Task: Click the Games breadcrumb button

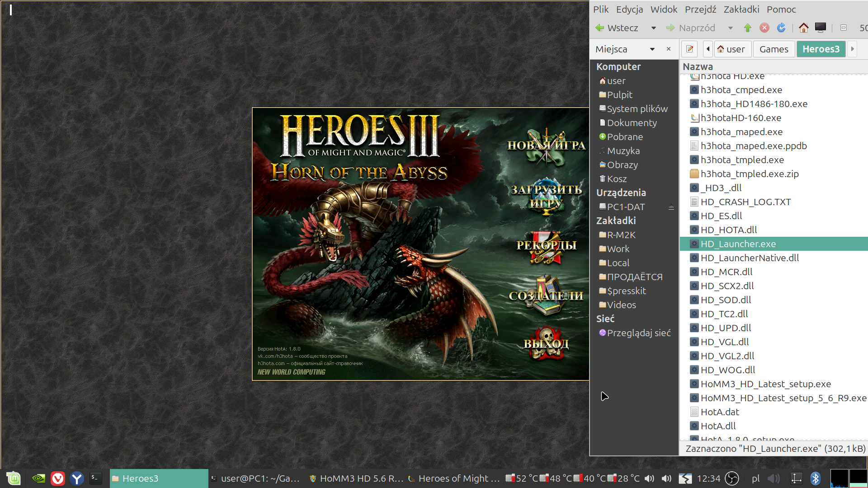Action: click(774, 49)
